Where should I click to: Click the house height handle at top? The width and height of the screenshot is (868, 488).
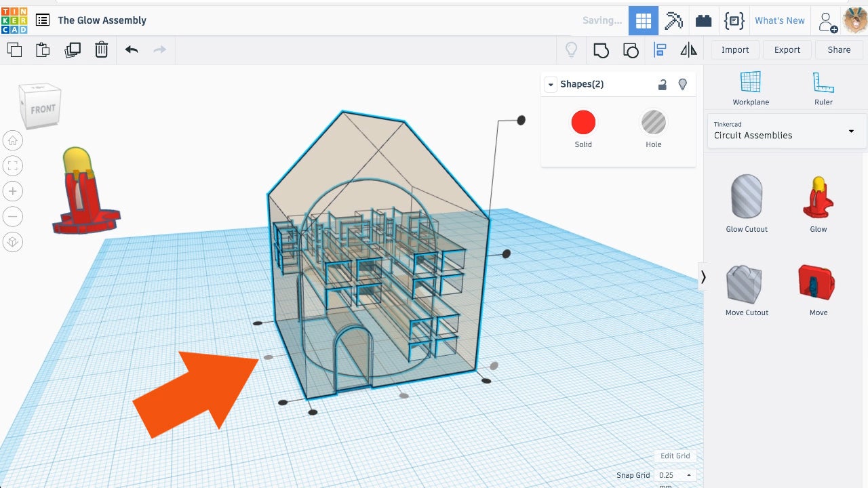(521, 120)
